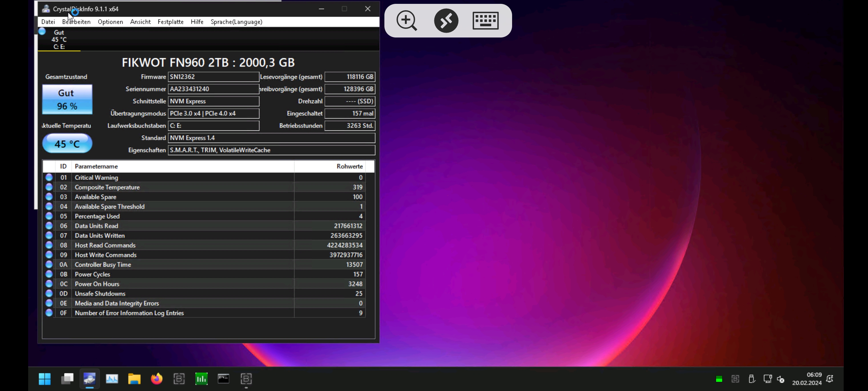The height and width of the screenshot is (391, 868).
Task: Open the Datei menu
Action: click(x=48, y=22)
